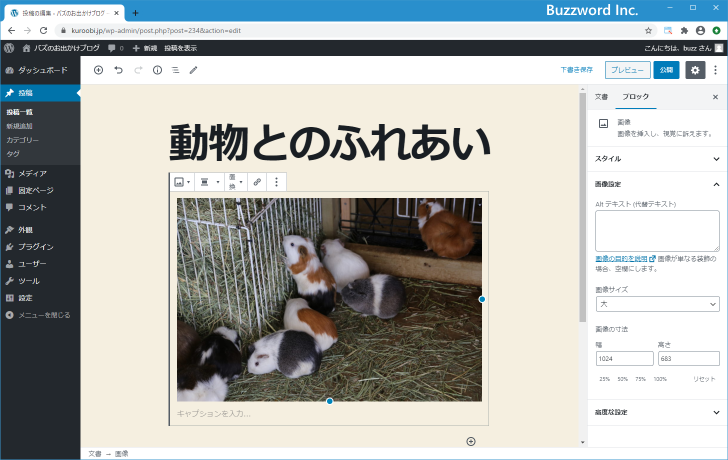
Task: Click the Alt text input field
Action: coord(656,230)
